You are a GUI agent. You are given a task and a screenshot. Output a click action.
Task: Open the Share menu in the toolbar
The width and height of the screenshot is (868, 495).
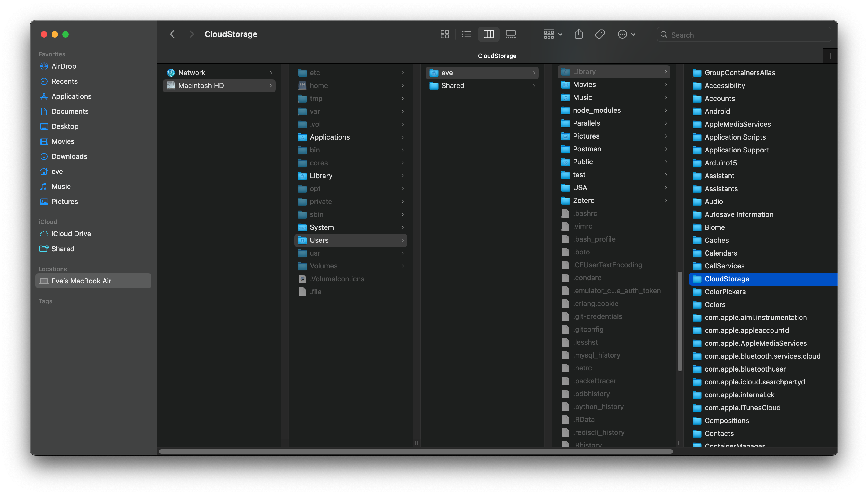[x=578, y=34]
